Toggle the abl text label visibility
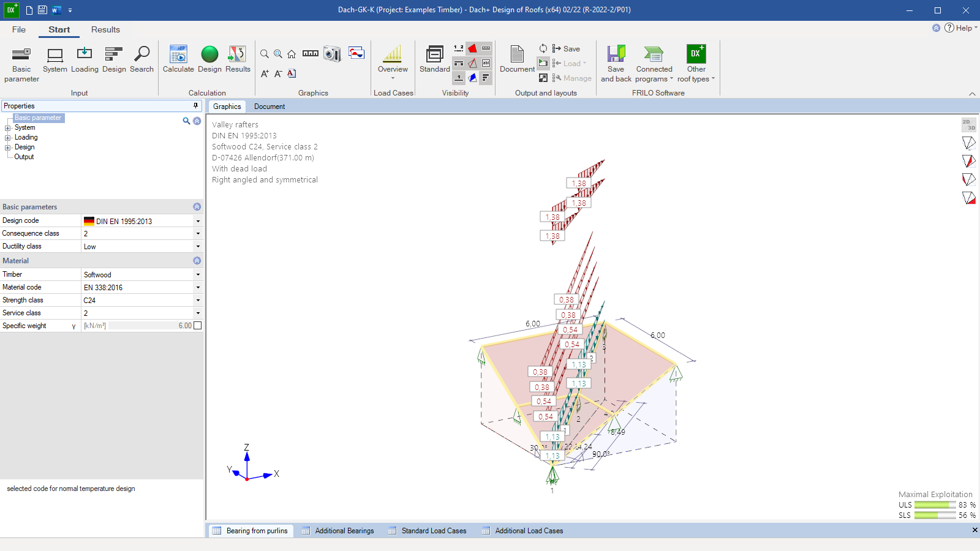Image resolution: width=980 pixels, height=551 pixels. [486, 63]
